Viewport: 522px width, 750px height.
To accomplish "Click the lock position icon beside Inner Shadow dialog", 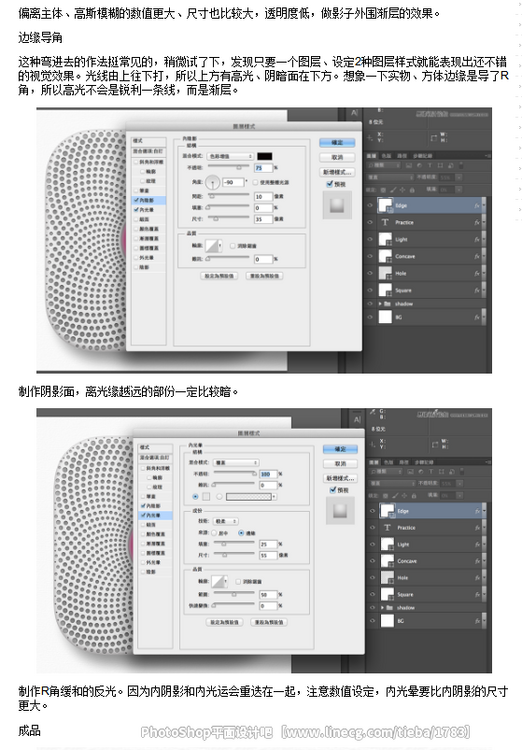I will pos(402,190).
